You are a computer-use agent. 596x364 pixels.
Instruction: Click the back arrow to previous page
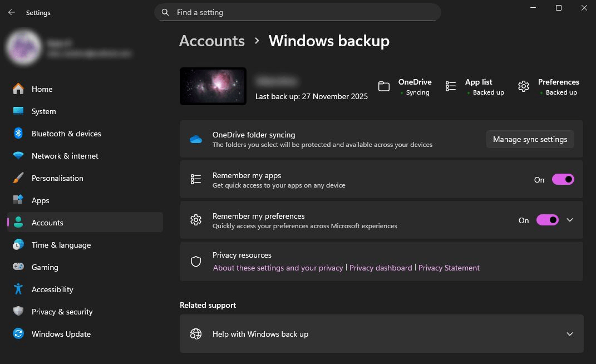tap(11, 12)
